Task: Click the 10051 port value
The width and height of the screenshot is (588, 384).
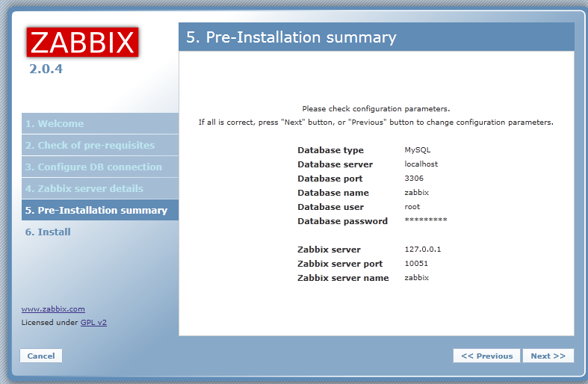Action: coord(416,263)
